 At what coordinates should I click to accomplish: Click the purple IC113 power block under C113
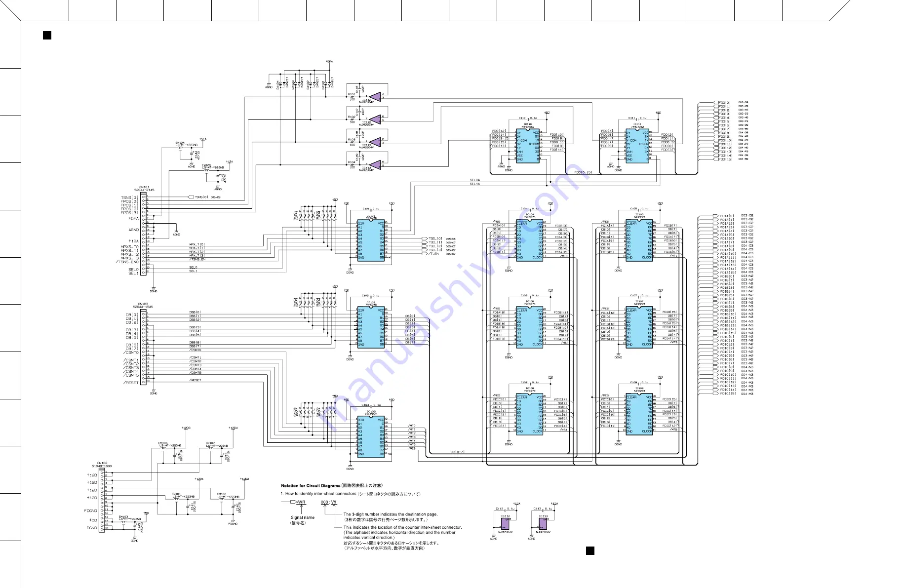point(543,523)
